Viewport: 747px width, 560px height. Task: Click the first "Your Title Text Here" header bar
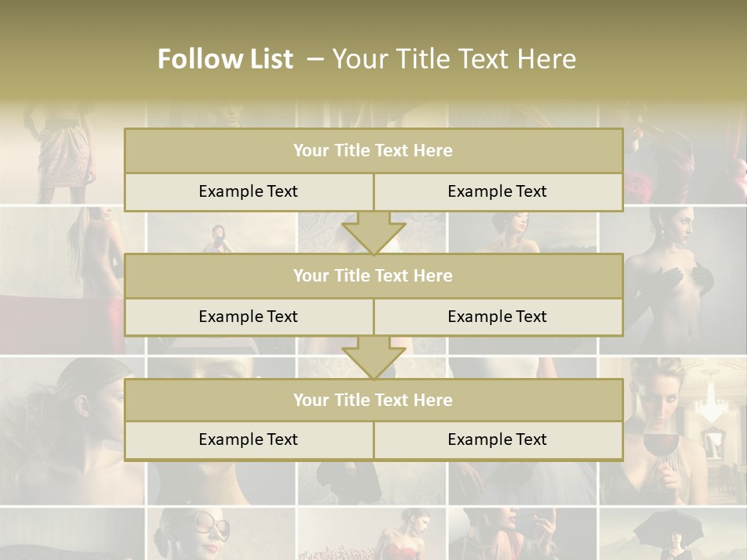pyautogui.click(x=373, y=151)
